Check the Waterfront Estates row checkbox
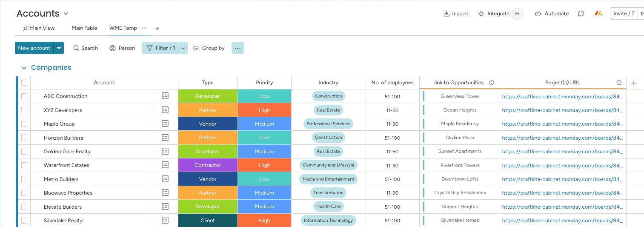This screenshot has height=227, width=644. (24, 165)
